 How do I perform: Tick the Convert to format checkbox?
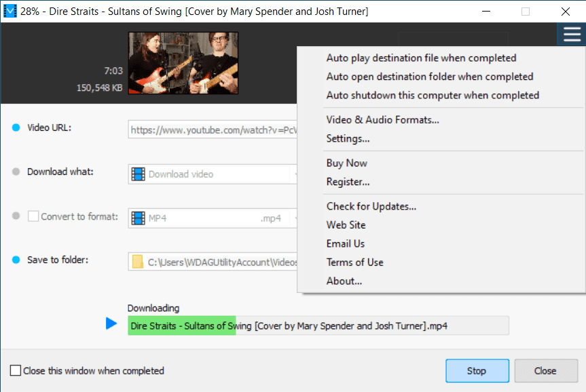point(33,216)
